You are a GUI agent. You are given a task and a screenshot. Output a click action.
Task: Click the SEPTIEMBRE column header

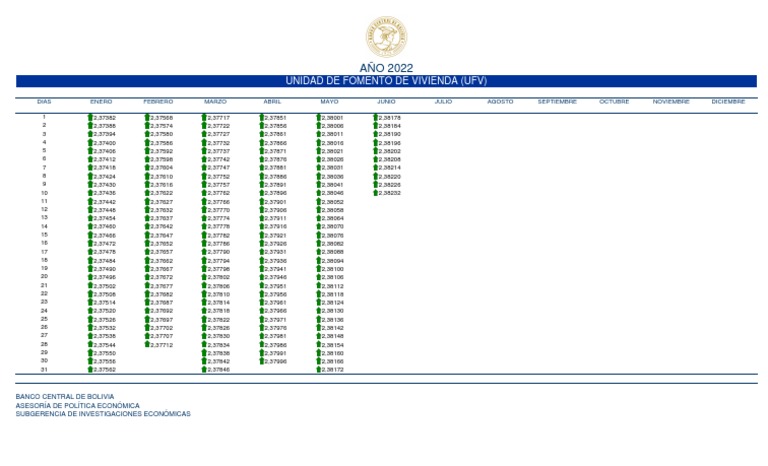[x=557, y=102]
